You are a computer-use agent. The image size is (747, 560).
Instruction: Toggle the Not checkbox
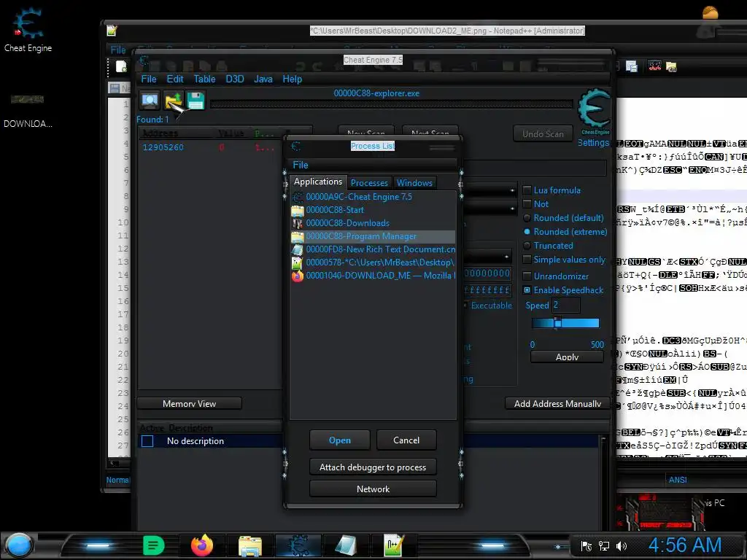tap(527, 204)
